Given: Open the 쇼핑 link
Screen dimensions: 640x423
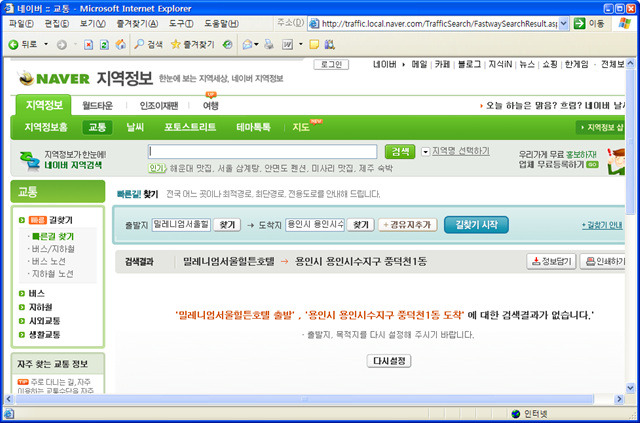Looking at the screenshot, I should tap(549, 65).
